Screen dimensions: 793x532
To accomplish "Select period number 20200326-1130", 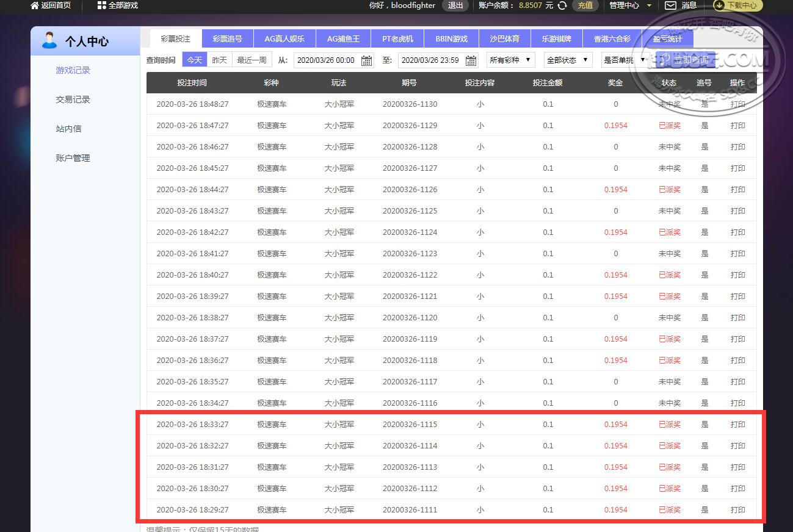I will pyautogui.click(x=410, y=104).
